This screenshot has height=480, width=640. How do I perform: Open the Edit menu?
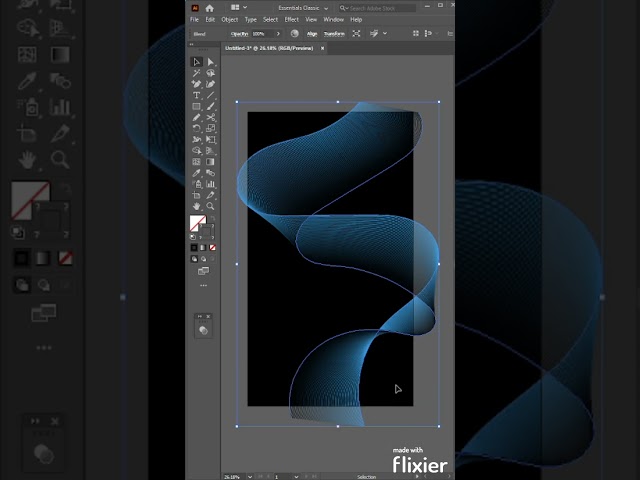coord(210,20)
